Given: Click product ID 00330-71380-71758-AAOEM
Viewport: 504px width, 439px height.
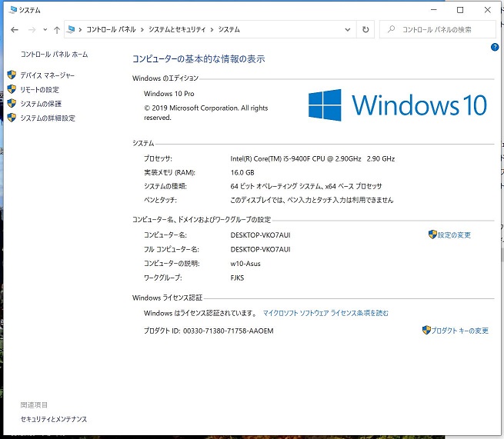Looking at the screenshot, I should [x=229, y=331].
